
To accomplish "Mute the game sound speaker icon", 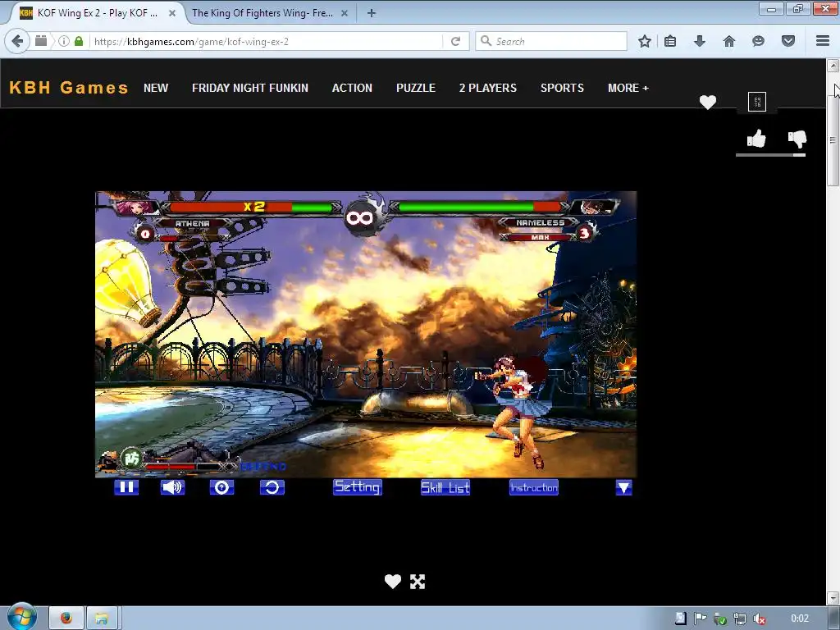I will pyautogui.click(x=172, y=487).
